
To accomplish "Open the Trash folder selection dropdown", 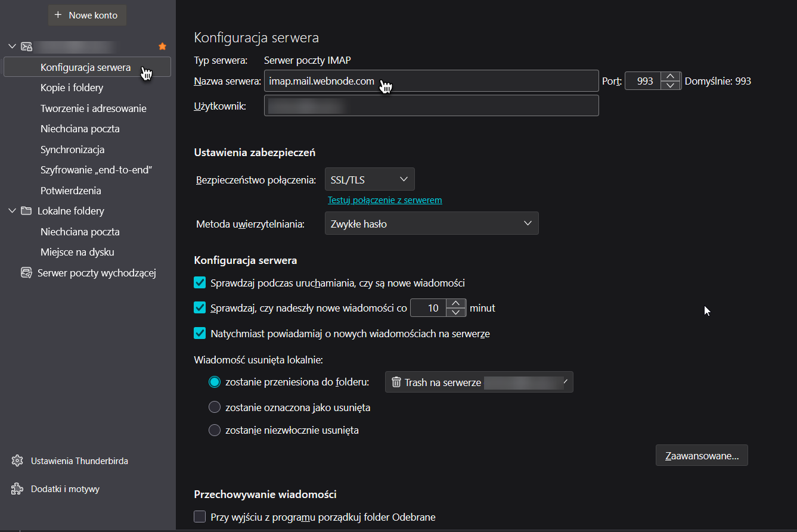I will [479, 382].
